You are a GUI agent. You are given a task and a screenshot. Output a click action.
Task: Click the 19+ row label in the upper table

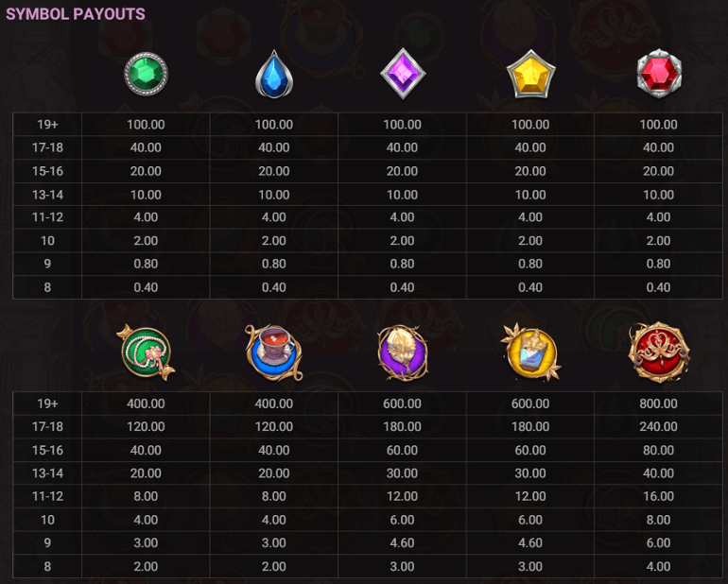47,125
